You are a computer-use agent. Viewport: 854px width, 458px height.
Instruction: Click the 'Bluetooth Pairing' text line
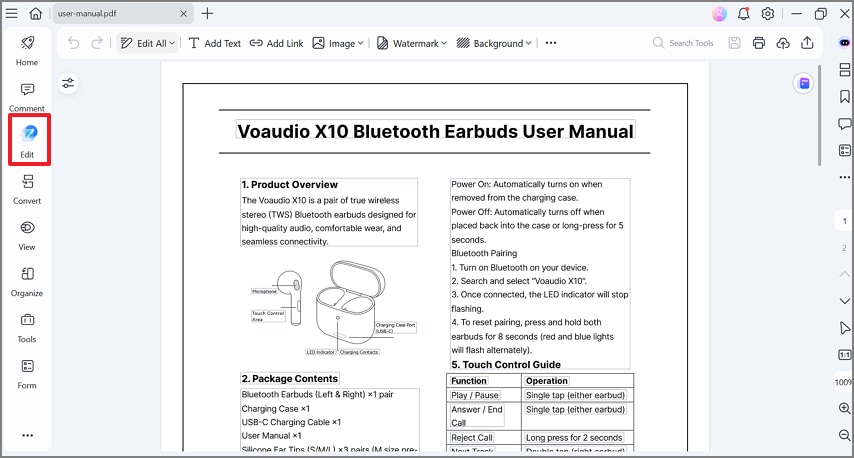tap(484, 253)
